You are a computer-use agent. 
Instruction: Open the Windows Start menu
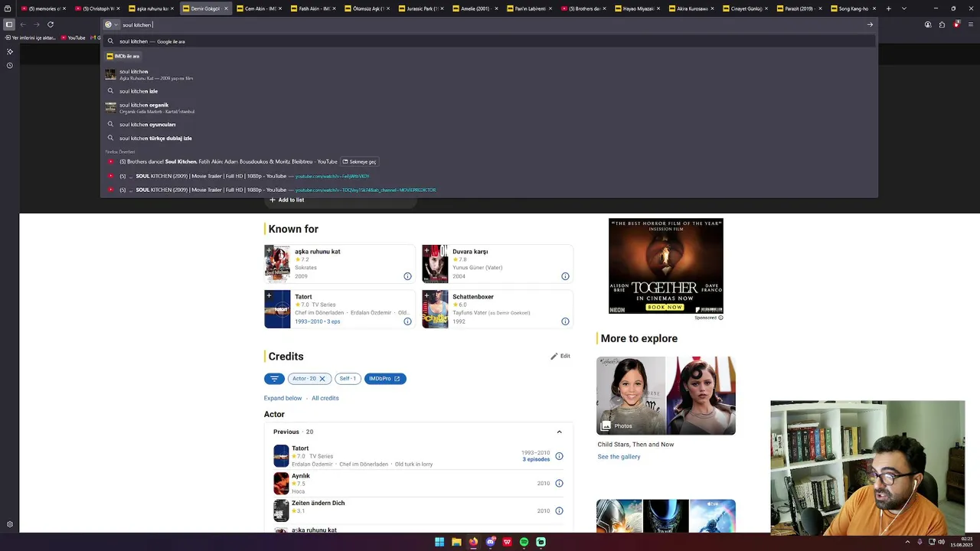point(439,542)
